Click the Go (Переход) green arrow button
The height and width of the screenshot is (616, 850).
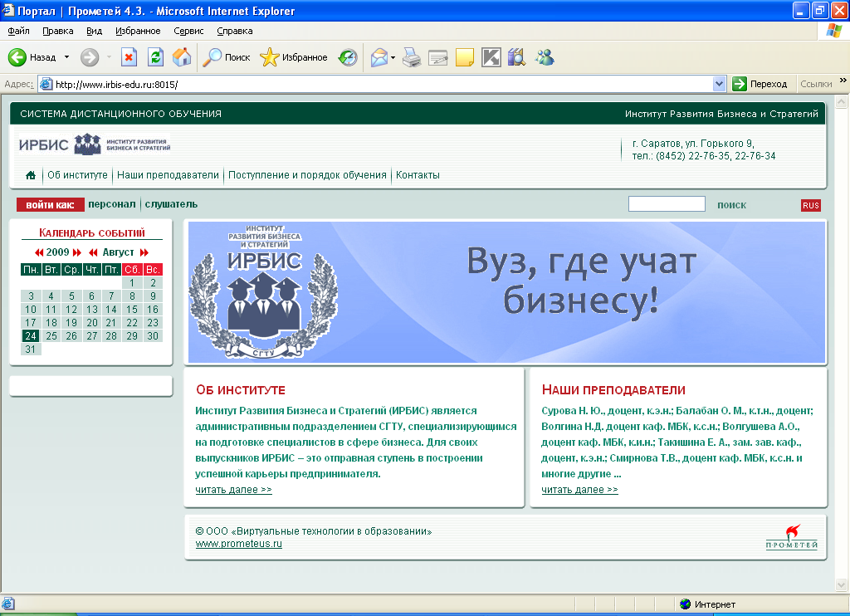(760, 84)
